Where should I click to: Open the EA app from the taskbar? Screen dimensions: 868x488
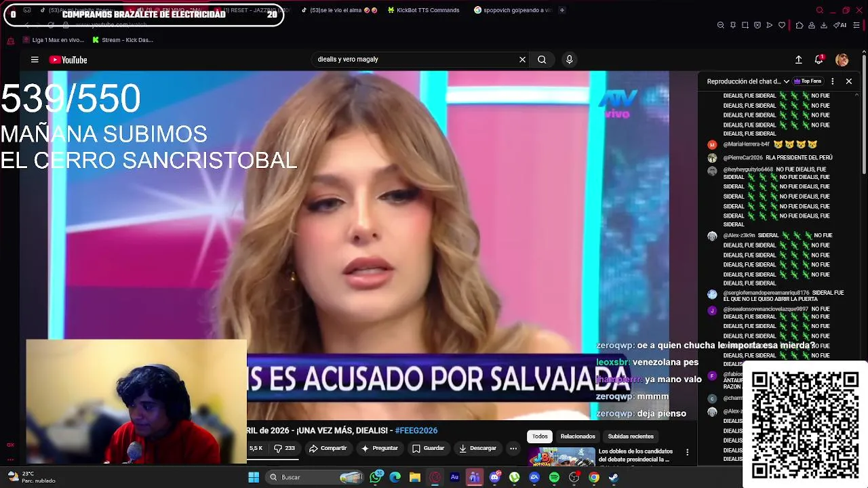click(534, 477)
